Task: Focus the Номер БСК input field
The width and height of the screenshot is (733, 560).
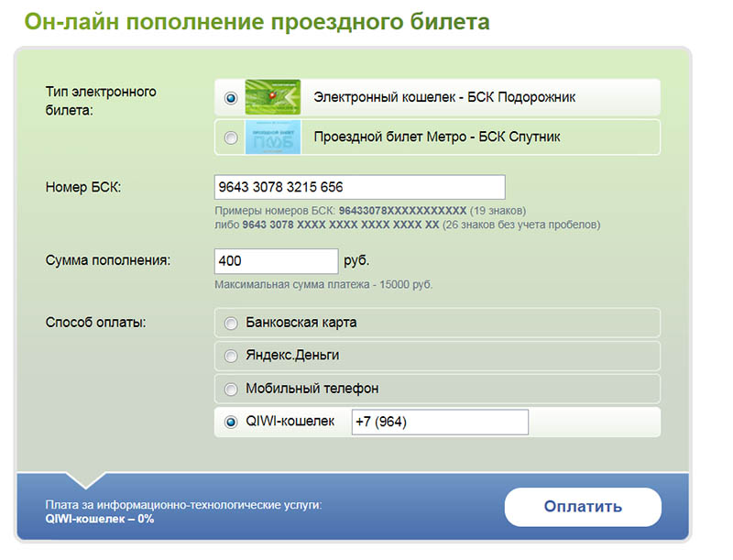Action: tap(359, 187)
